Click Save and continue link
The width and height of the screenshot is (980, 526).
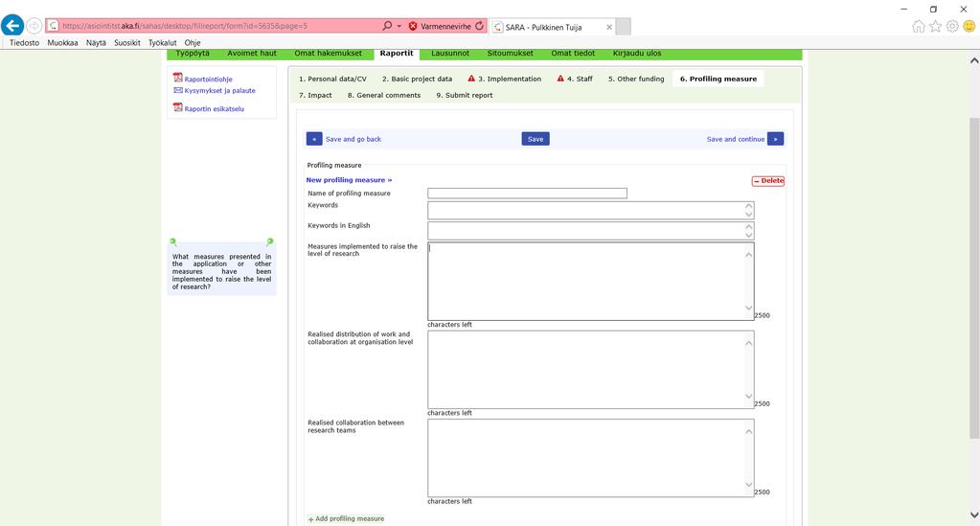point(736,140)
